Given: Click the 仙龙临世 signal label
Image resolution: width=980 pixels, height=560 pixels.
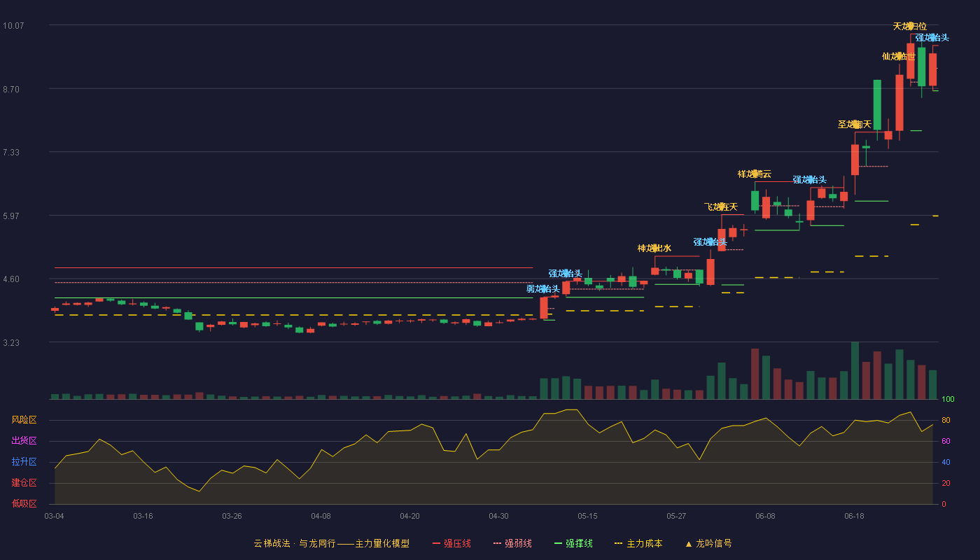Looking at the screenshot, I should tap(899, 56).
